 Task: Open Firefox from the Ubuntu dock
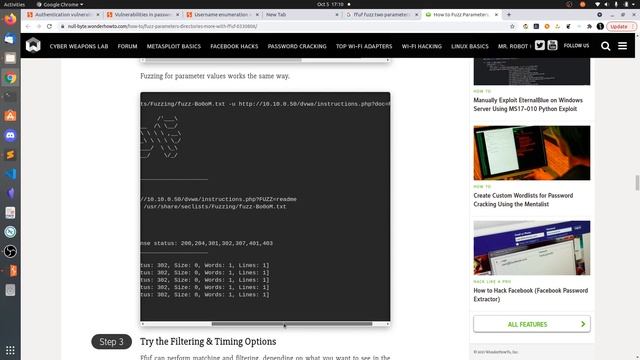pos(10,19)
